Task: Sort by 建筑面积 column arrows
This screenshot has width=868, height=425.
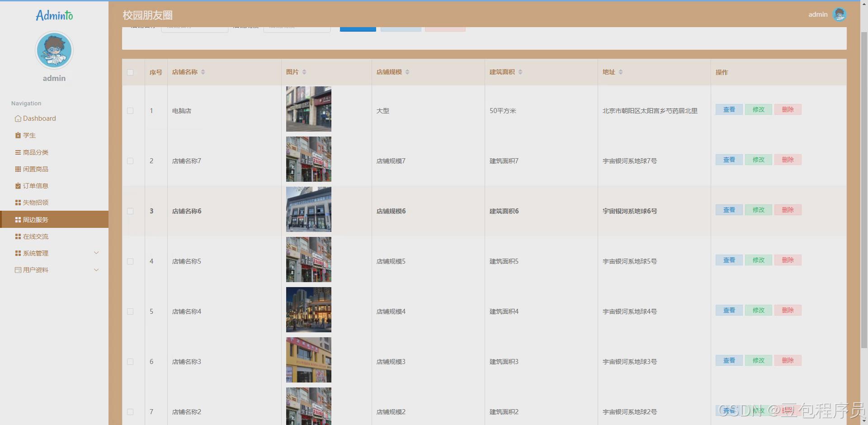Action: (520, 72)
